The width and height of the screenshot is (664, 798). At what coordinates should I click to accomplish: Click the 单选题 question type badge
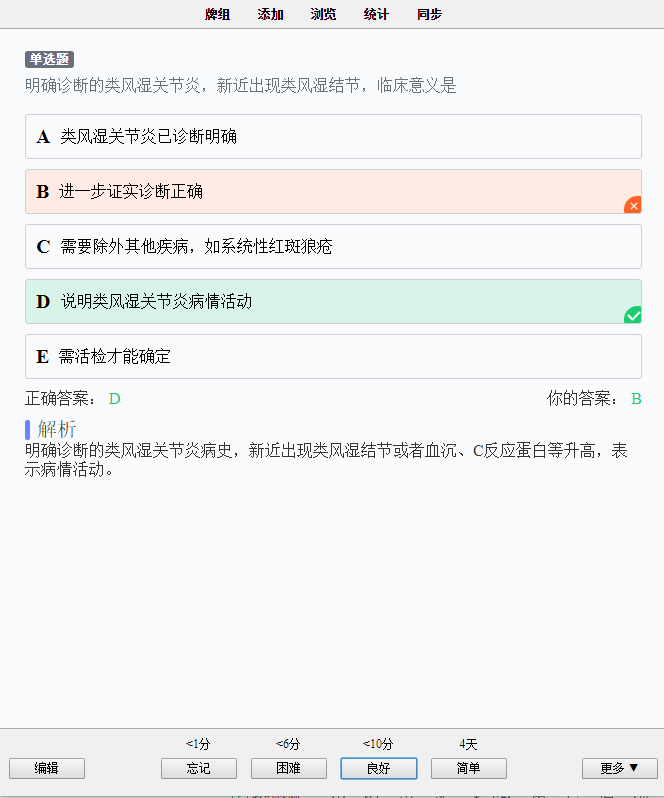click(49, 59)
